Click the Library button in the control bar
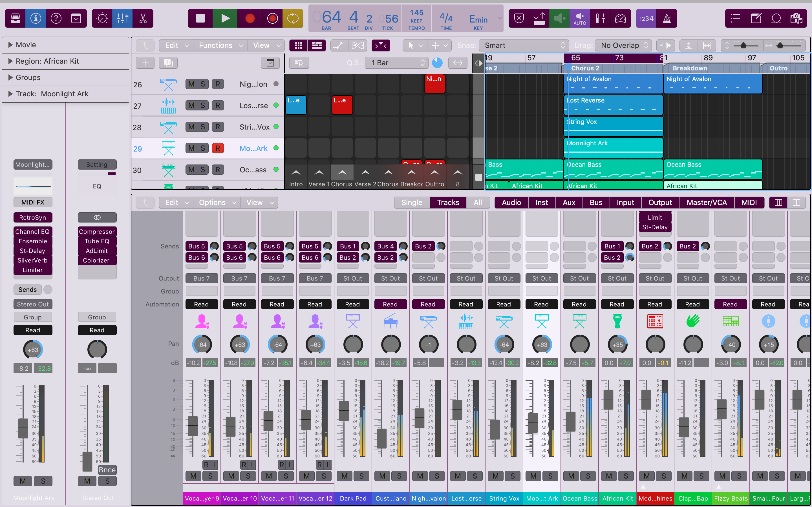812x507 pixels. point(16,18)
